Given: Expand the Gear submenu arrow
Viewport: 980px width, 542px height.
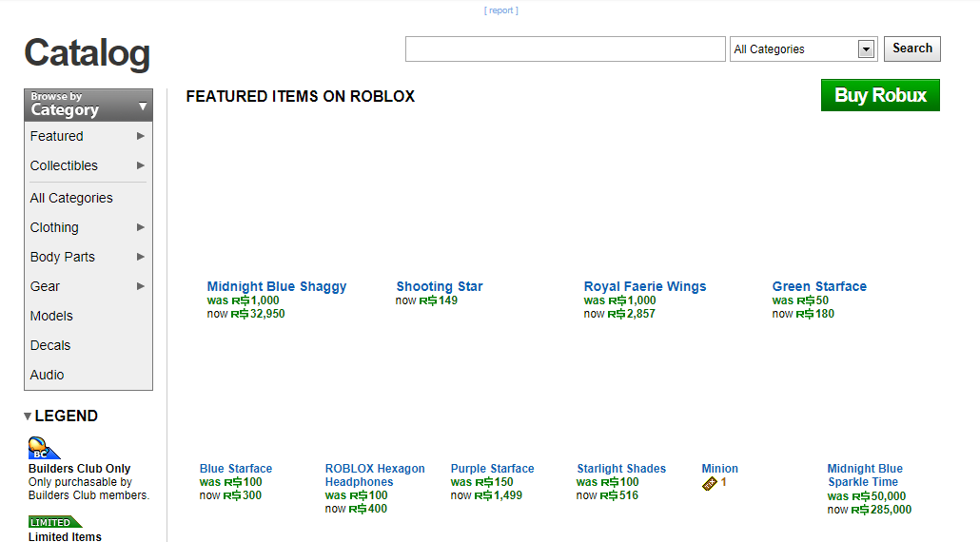Looking at the screenshot, I should click(141, 286).
